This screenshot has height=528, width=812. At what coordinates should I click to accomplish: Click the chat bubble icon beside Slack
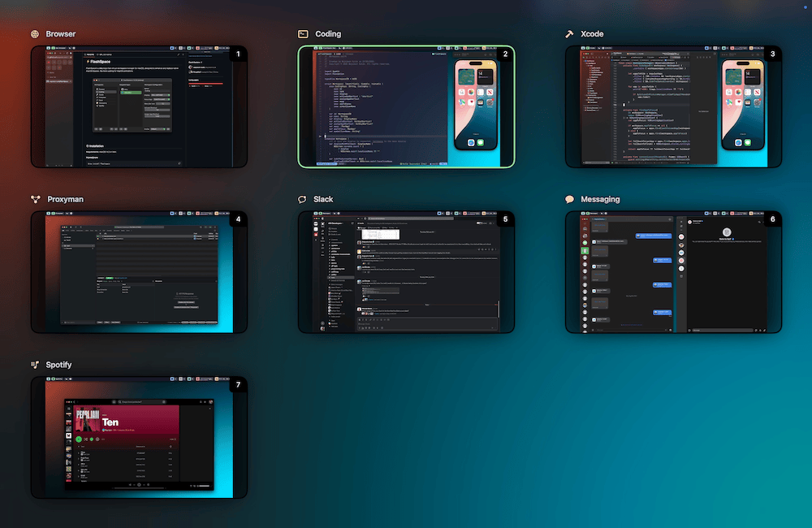(303, 199)
